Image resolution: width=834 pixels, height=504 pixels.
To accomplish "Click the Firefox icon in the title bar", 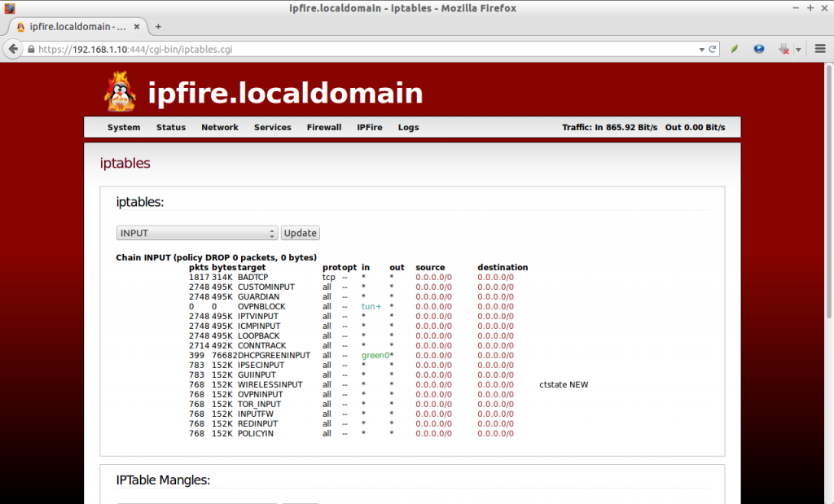I will [x=9, y=8].
